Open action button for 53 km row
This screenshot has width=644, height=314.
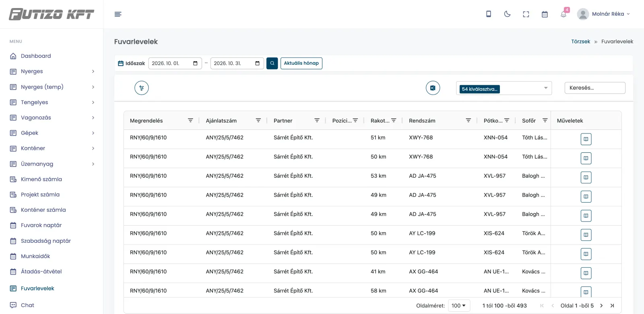[586, 177]
